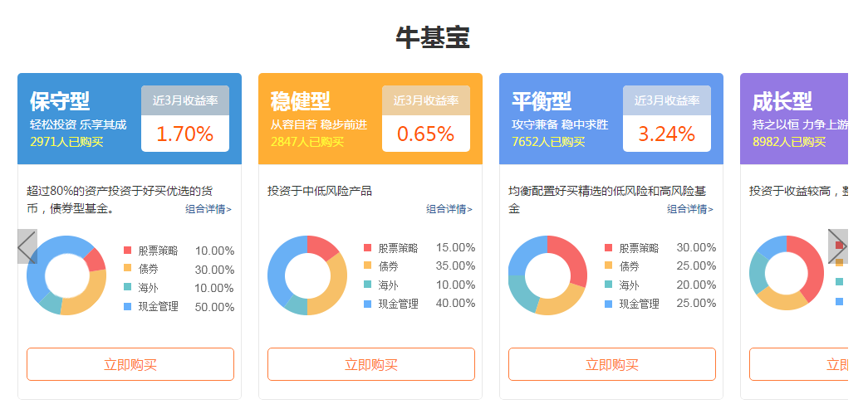Click the right carousel arrow
Screen dimensions: 868x409
click(x=837, y=246)
